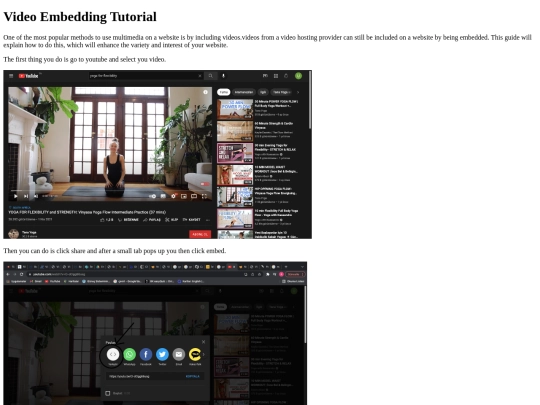Image resolution: width=540 pixels, height=405 pixels.
Task: Click the KAYDET save button under the video
Action: [x=191, y=220]
